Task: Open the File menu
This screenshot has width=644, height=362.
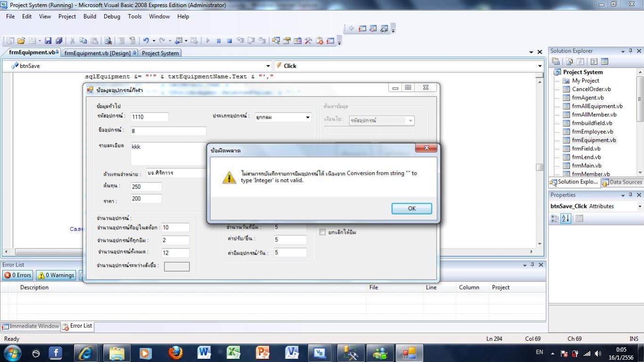Action: pos(10,16)
